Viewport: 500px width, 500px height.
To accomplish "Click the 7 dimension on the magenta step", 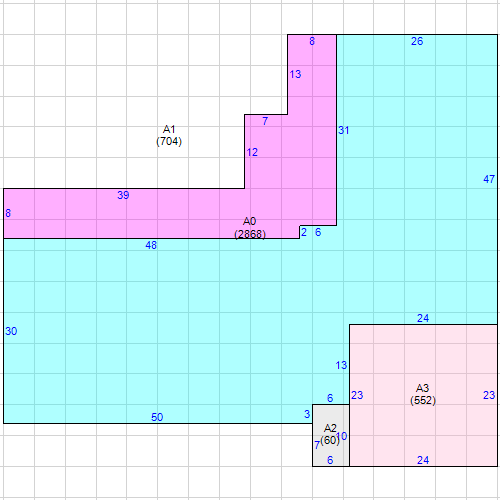I will (265, 121).
